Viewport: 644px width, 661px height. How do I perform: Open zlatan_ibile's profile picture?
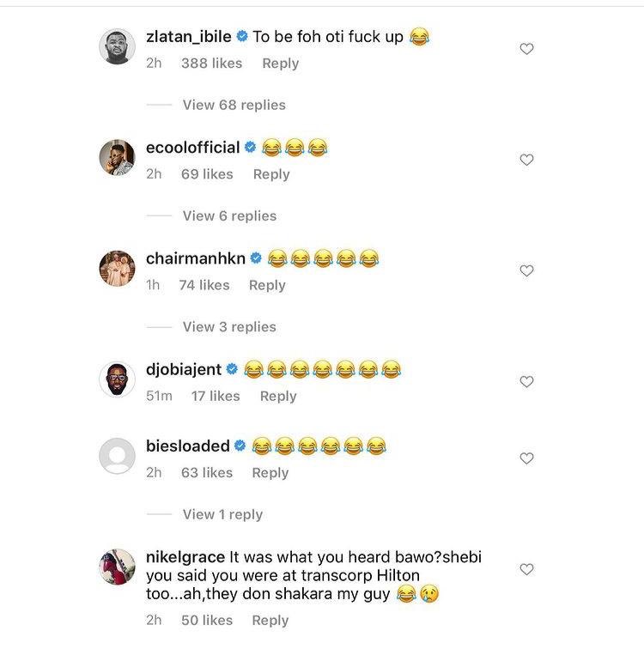[118, 46]
